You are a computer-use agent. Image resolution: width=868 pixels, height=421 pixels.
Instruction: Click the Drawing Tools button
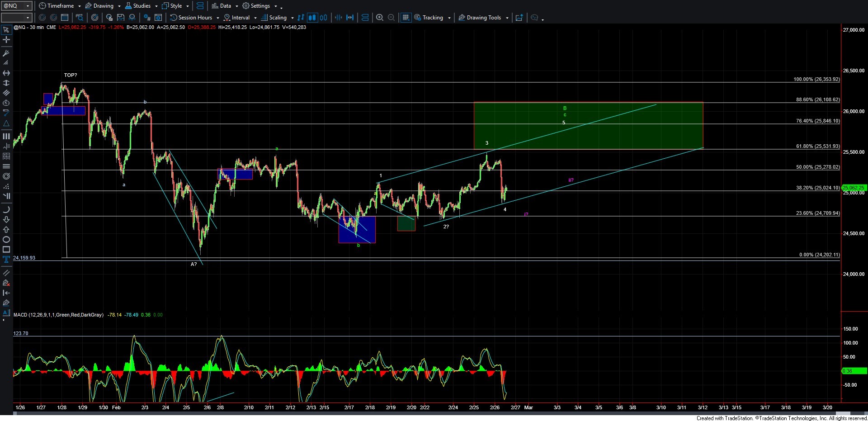click(483, 18)
